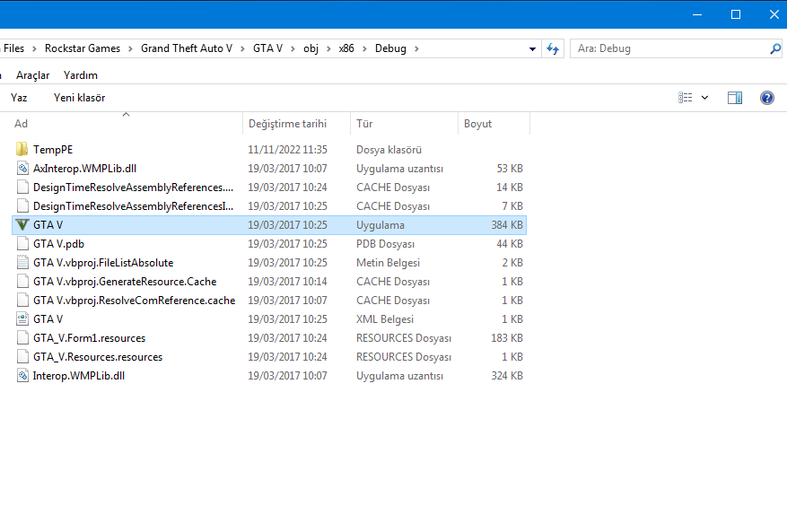The image size is (787, 532).
Task: Expand the view options dropdown arrow
Action: tap(704, 98)
